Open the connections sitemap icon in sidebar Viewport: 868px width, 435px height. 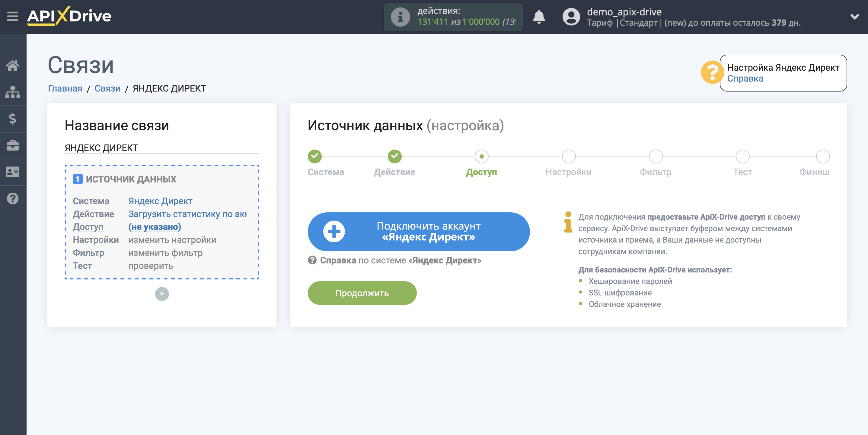click(13, 92)
